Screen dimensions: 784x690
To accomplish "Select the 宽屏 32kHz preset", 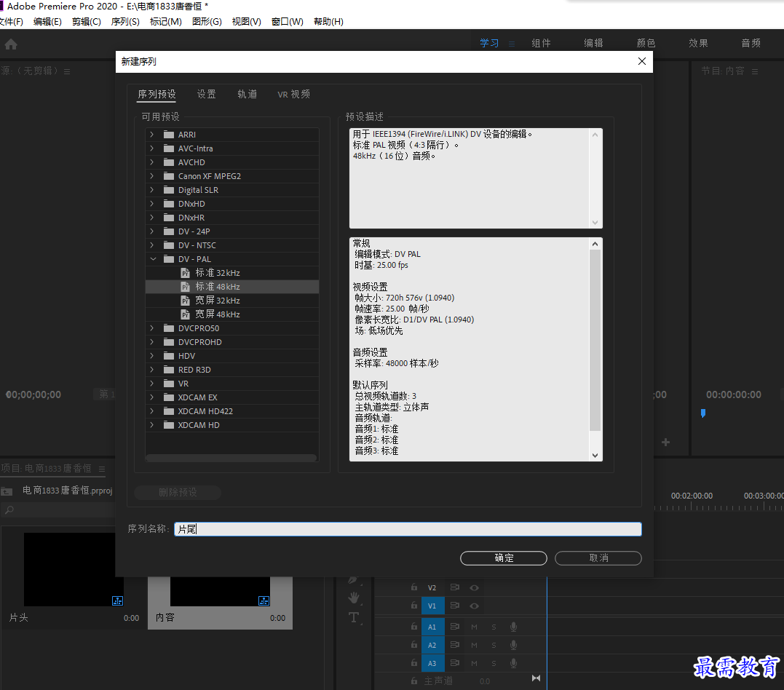I will [x=218, y=301].
